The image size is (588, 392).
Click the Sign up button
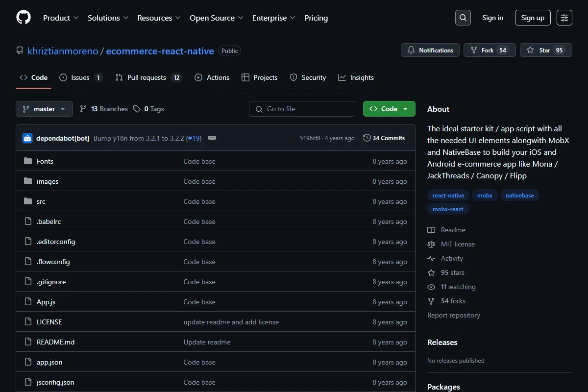tap(533, 18)
